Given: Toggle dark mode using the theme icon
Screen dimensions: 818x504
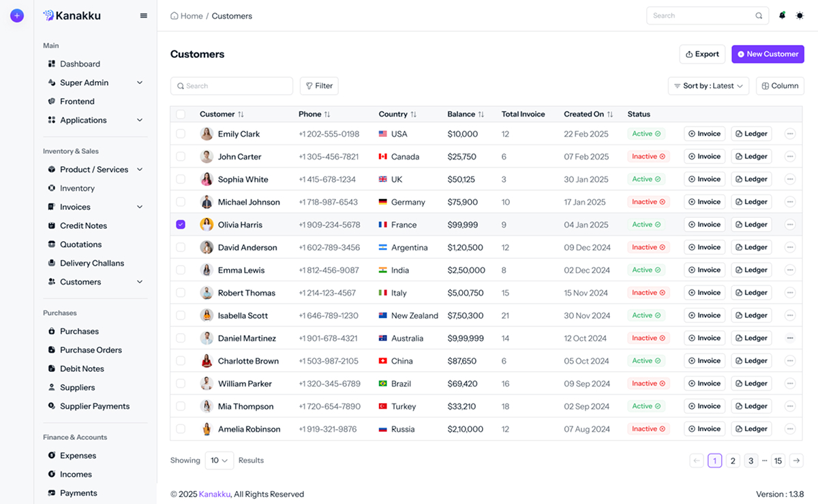Looking at the screenshot, I should click(x=799, y=15).
